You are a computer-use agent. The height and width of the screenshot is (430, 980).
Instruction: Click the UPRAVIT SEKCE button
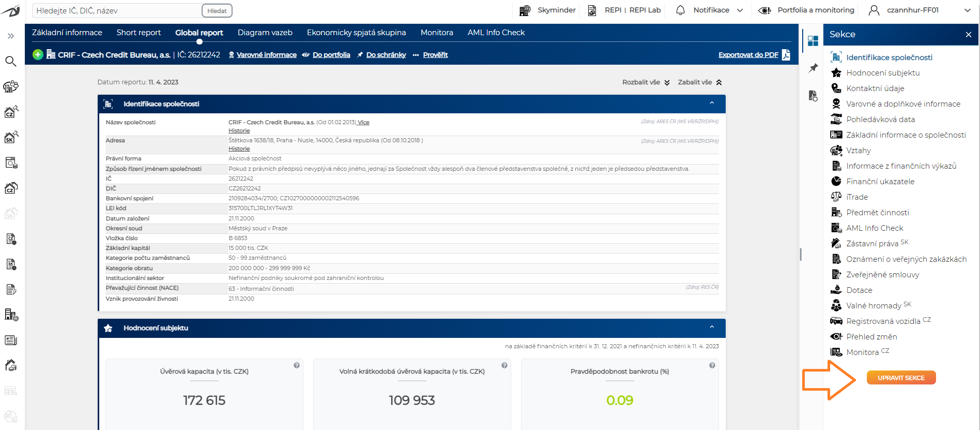coord(901,378)
